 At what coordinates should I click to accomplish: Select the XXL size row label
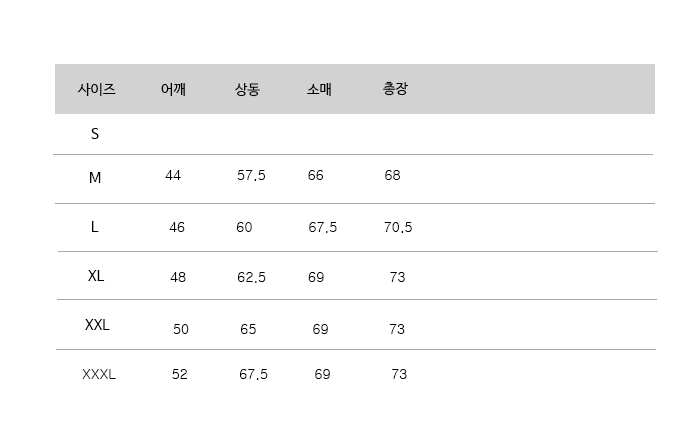(x=97, y=325)
